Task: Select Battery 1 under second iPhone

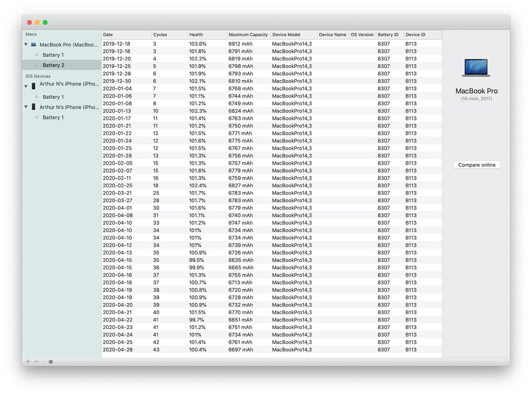Action: (x=53, y=117)
